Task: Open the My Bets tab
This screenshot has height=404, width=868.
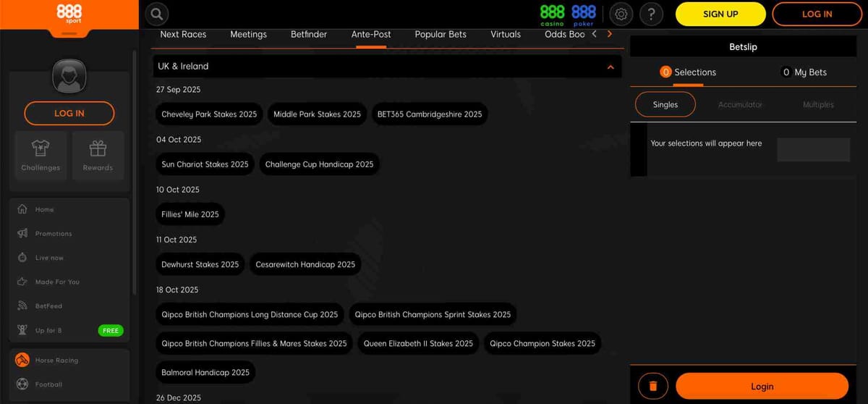Action: click(x=804, y=72)
